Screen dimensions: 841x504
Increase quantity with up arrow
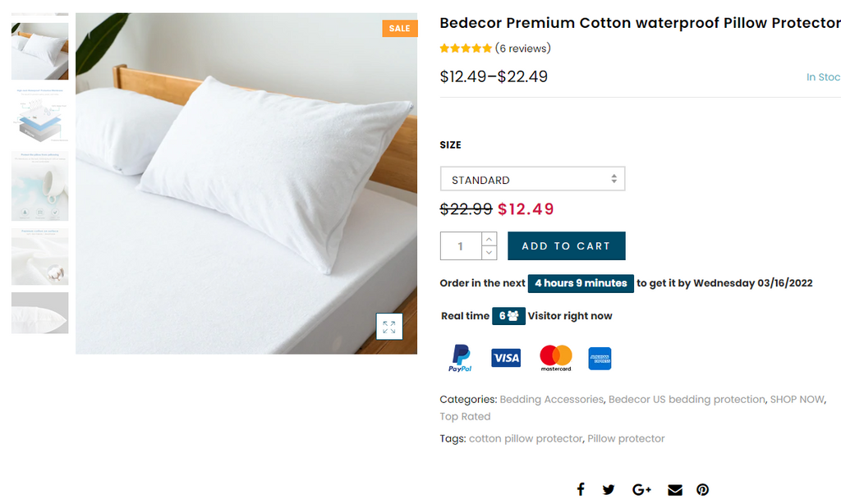point(489,239)
